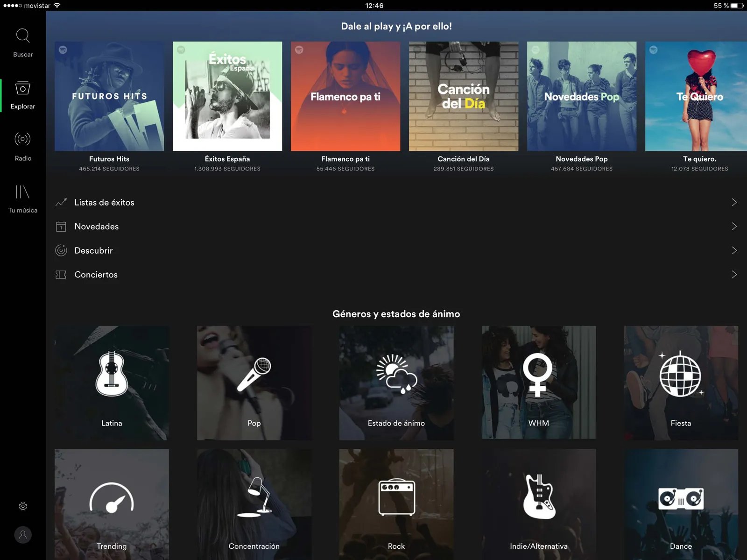Open the Latina guitar genre tile

[x=112, y=383]
